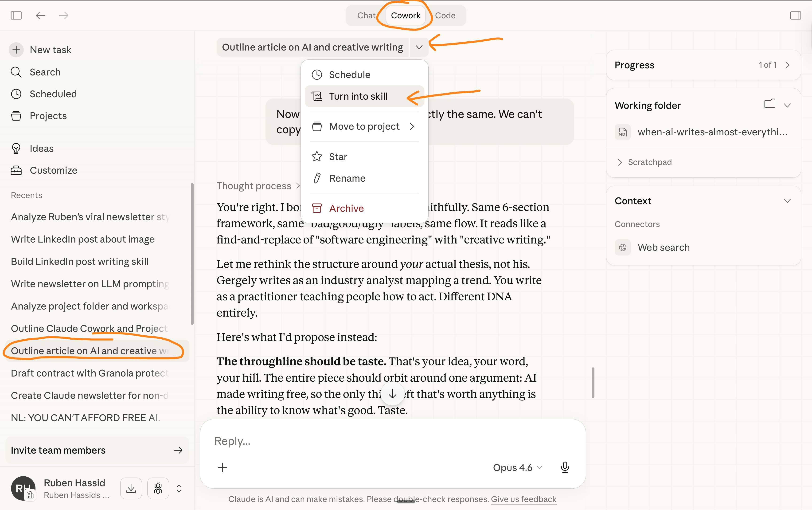Click the scroll-to-bottom arrow button
Viewport: 812px width, 510px height.
393,394
